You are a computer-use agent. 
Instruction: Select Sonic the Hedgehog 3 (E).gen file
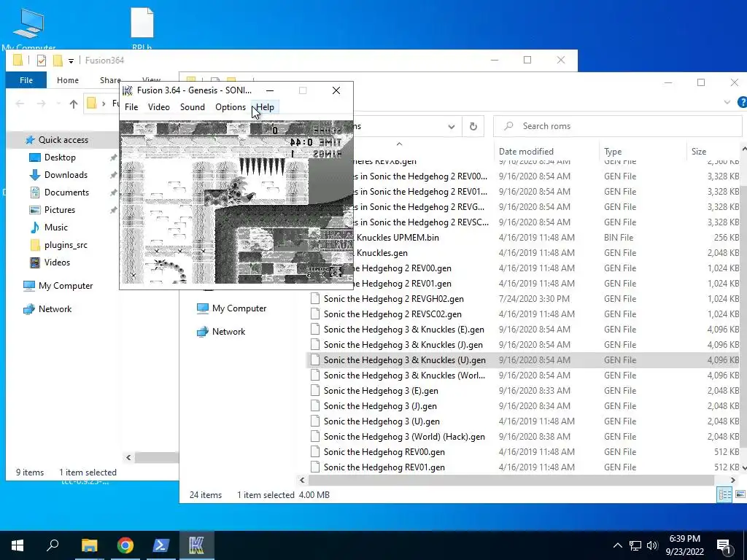pos(381,391)
